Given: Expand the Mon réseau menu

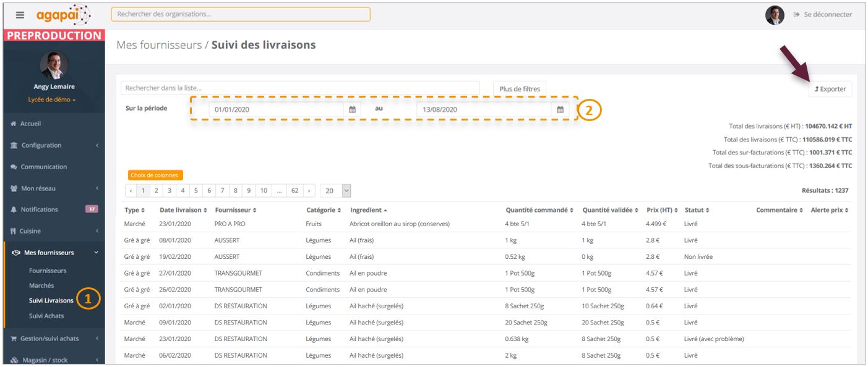Looking at the screenshot, I should [x=54, y=188].
